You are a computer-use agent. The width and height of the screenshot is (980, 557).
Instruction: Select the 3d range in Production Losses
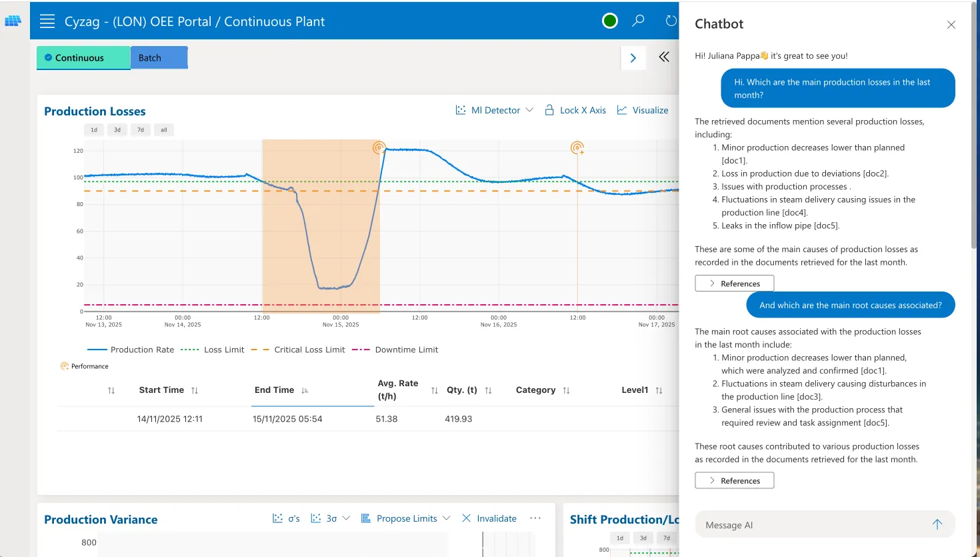(x=117, y=130)
